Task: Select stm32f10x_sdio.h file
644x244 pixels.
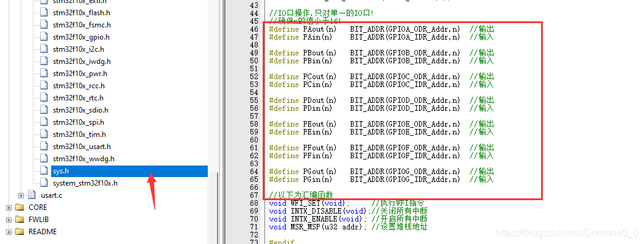Action: coord(80,110)
